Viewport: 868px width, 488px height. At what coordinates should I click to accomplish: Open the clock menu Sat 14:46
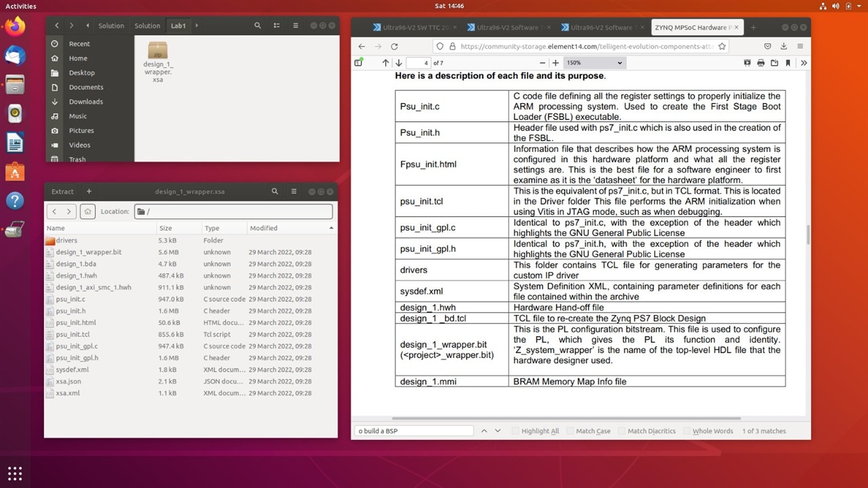pos(449,6)
